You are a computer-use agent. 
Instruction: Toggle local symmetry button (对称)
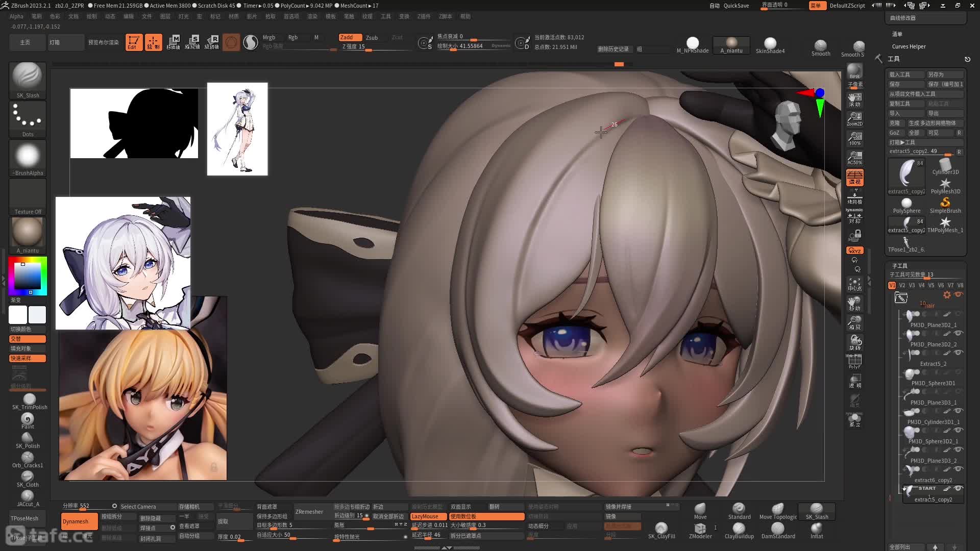tap(855, 216)
